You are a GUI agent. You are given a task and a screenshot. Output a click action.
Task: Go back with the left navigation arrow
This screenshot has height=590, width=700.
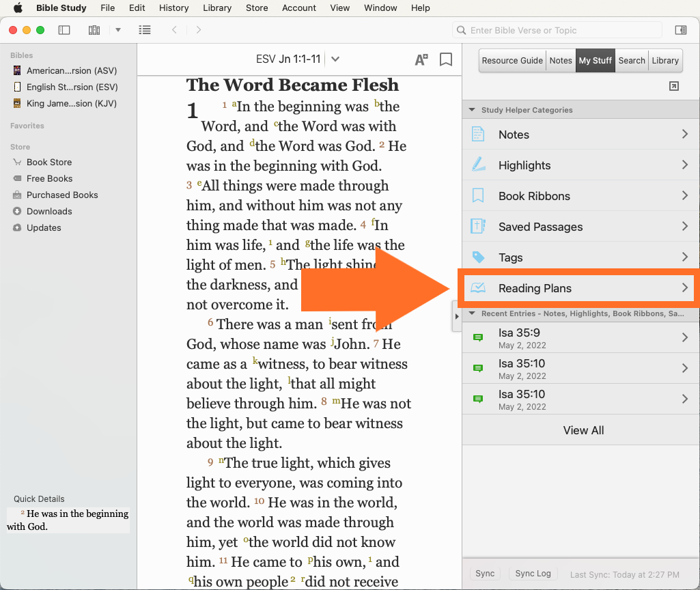(175, 30)
